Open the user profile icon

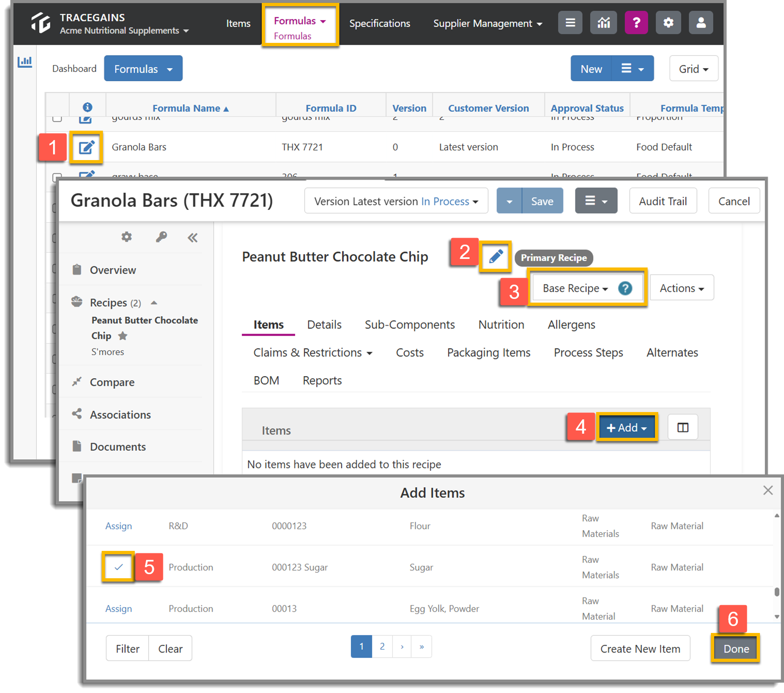701,22
